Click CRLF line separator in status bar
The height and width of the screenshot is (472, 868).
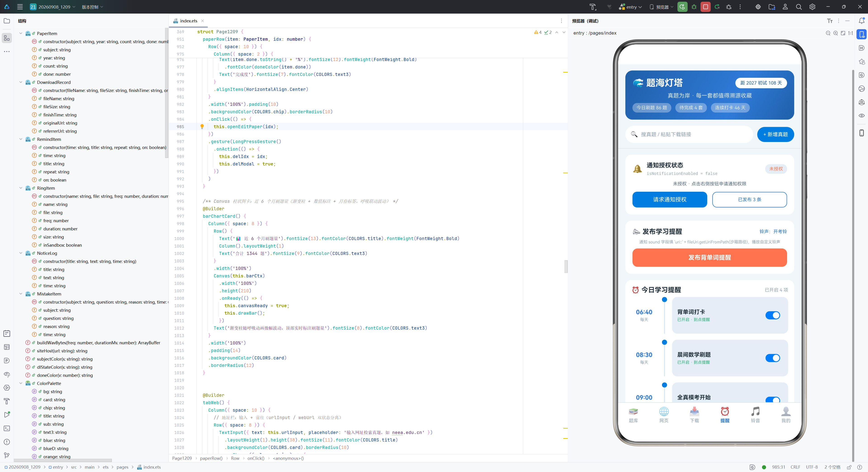tap(795, 467)
